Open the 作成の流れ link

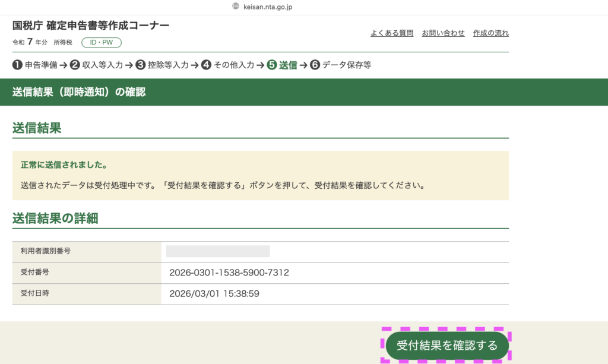point(490,33)
